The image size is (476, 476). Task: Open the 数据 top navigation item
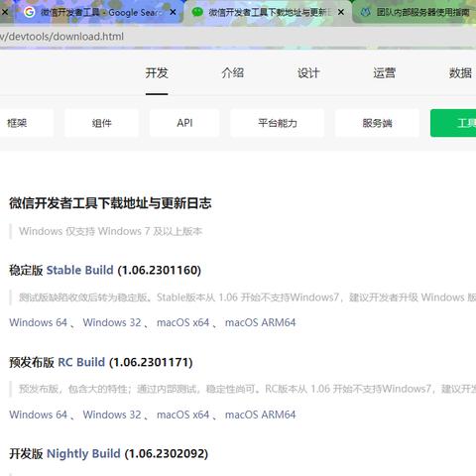click(x=460, y=72)
